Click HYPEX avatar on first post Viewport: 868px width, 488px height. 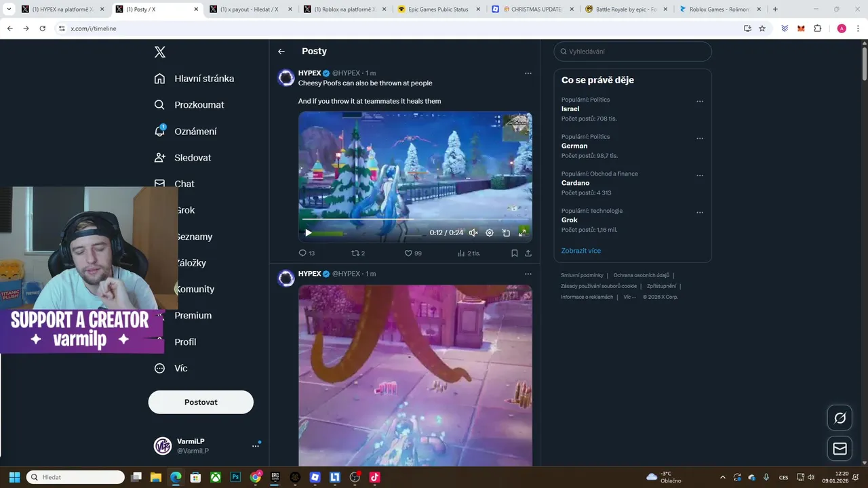pos(286,77)
